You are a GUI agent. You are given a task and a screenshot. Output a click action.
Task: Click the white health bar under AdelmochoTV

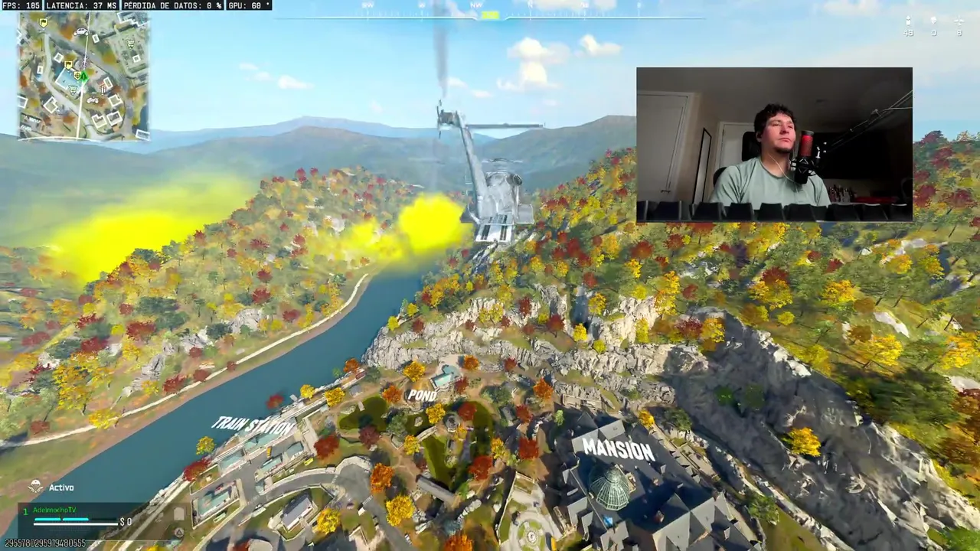click(76, 524)
